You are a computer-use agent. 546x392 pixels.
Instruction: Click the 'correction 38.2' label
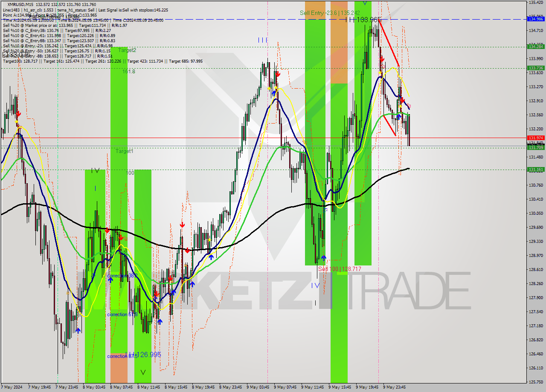[122, 276]
